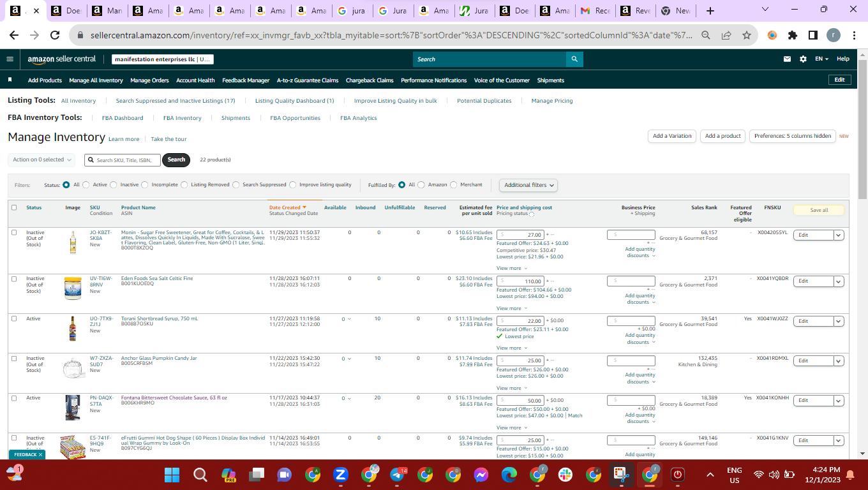Viewport: 868px width, 490px height.
Task: Go to Account Health menu item
Action: (x=195, y=80)
